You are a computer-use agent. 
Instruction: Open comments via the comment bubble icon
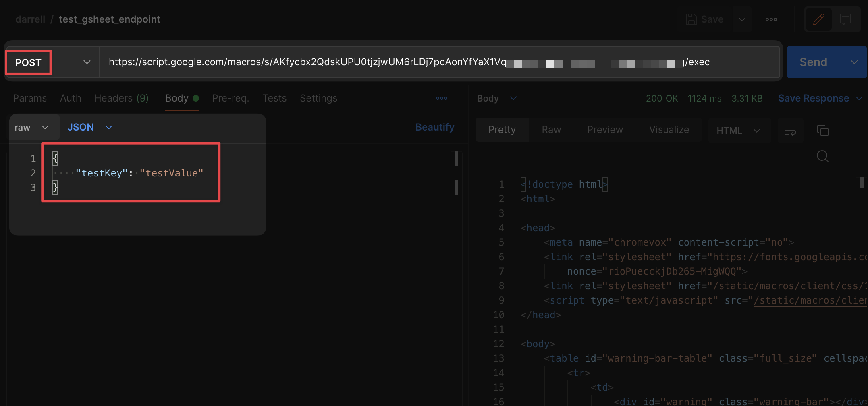(x=845, y=19)
